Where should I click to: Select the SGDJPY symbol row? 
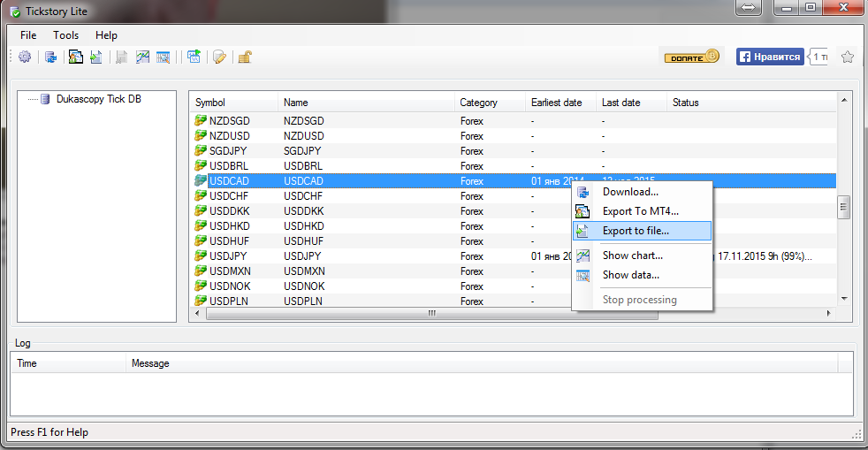(514, 150)
